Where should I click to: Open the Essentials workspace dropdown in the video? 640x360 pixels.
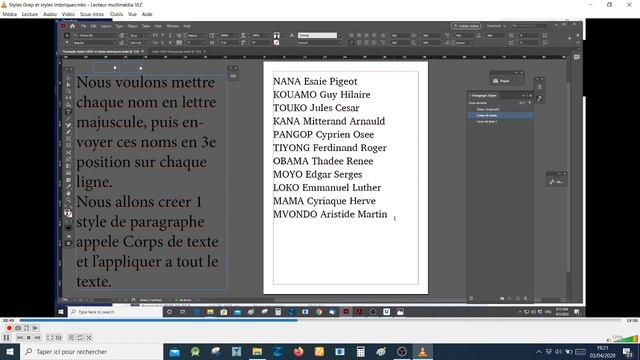click(496, 26)
